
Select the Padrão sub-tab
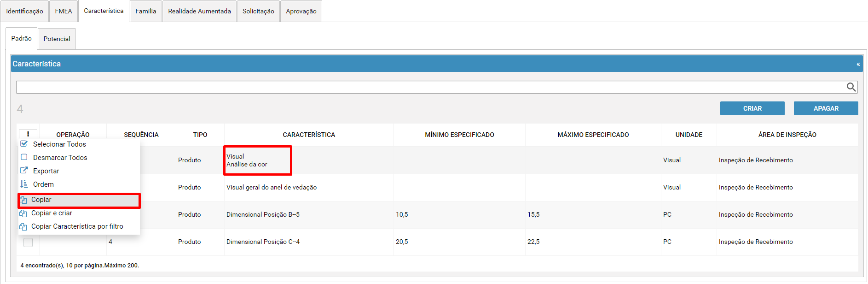click(x=22, y=39)
